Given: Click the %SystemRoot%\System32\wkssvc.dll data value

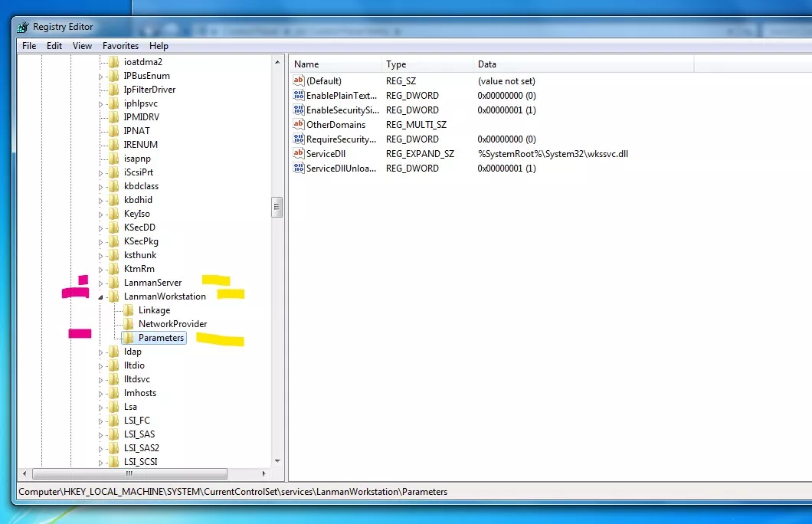Looking at the screenshot, I should pos(552,154).
